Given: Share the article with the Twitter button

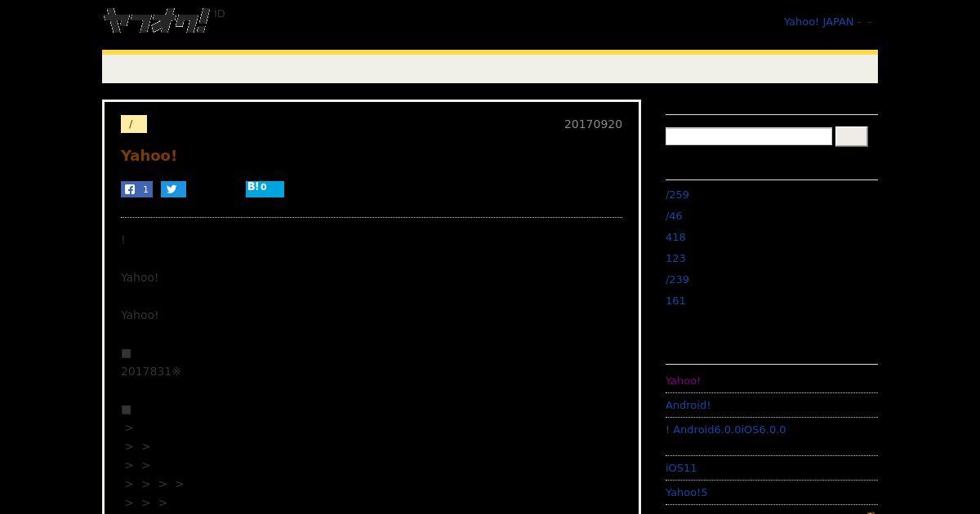Looking at the screenshot, I should [x=173, y=189].
